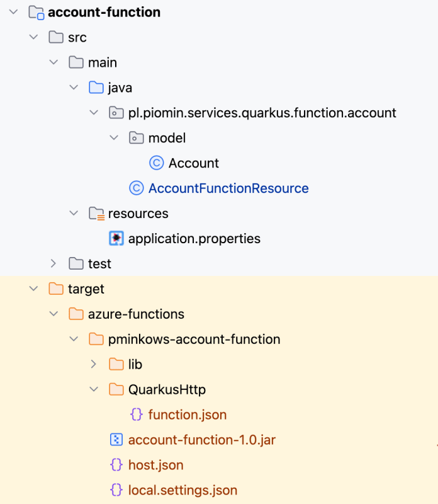Collapse the QuarkusHttp folder
Screen dimensions: 438x504
tap(94, 389)
